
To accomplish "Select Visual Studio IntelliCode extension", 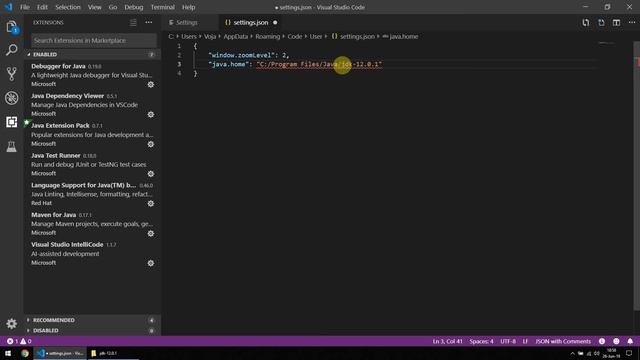I will pos(92,254).
